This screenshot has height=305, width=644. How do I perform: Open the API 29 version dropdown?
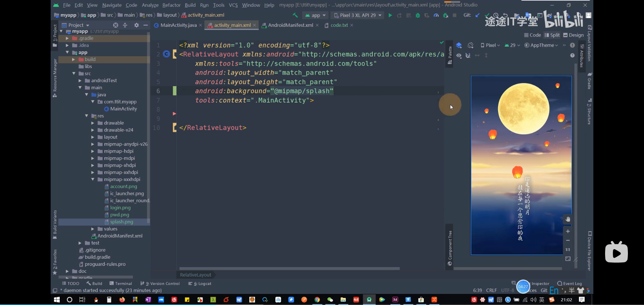512,45
